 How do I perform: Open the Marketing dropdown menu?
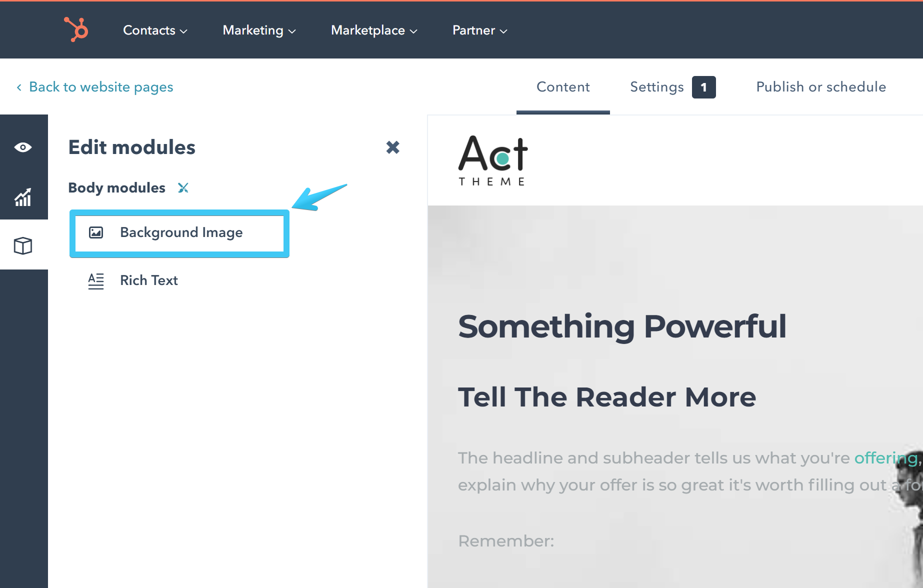tap(258, 30)
